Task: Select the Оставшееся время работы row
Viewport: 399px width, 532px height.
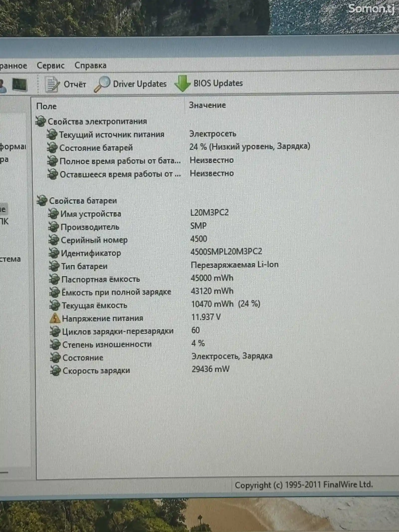Action: (x=120, y=174)
